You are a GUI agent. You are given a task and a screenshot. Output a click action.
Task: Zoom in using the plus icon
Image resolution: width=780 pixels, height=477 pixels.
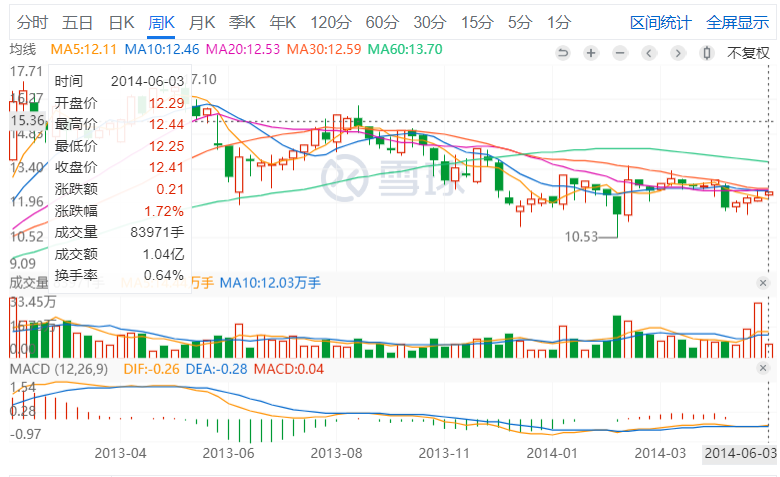592,53
